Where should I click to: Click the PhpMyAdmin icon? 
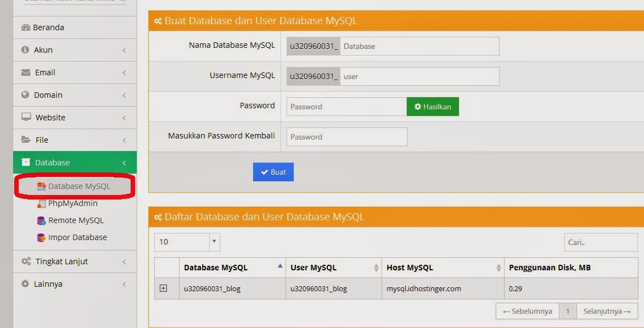tap(42, 203)
